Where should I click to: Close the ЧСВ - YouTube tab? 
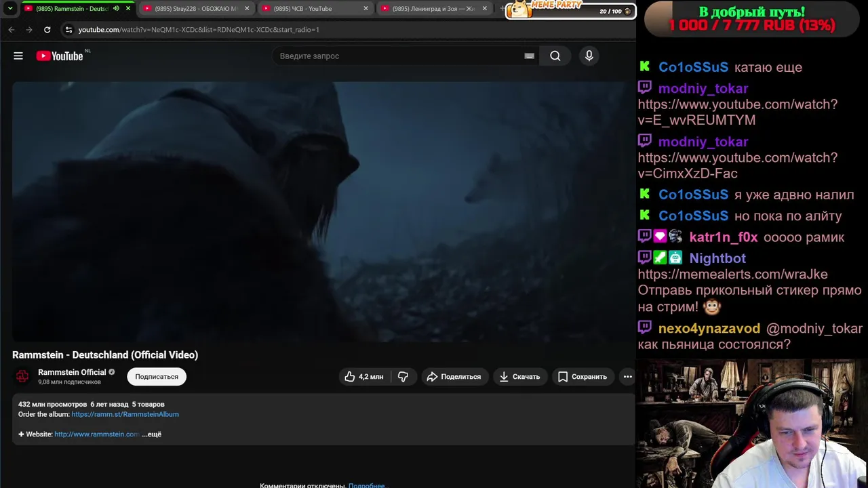pyautogui.click(x=366, y=9)
